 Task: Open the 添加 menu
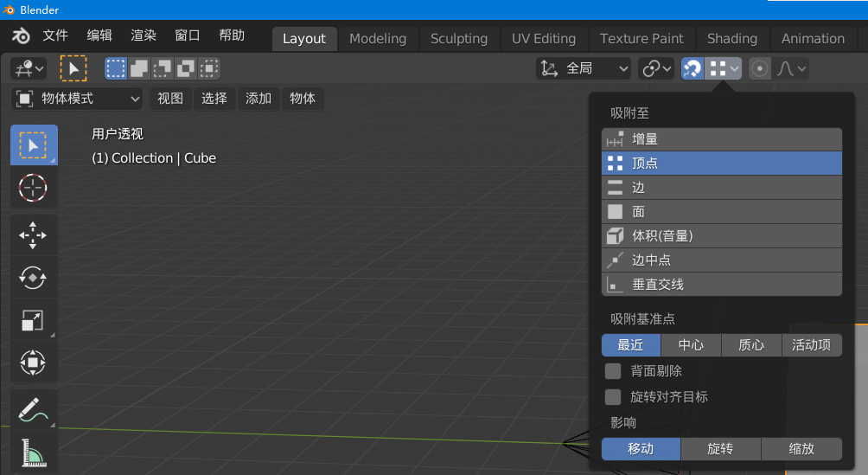[x=258, y=99]
